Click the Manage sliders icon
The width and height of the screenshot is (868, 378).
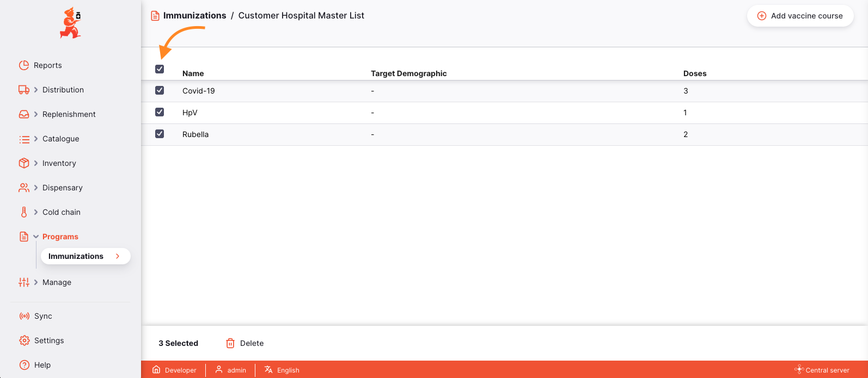click(24, 282)
